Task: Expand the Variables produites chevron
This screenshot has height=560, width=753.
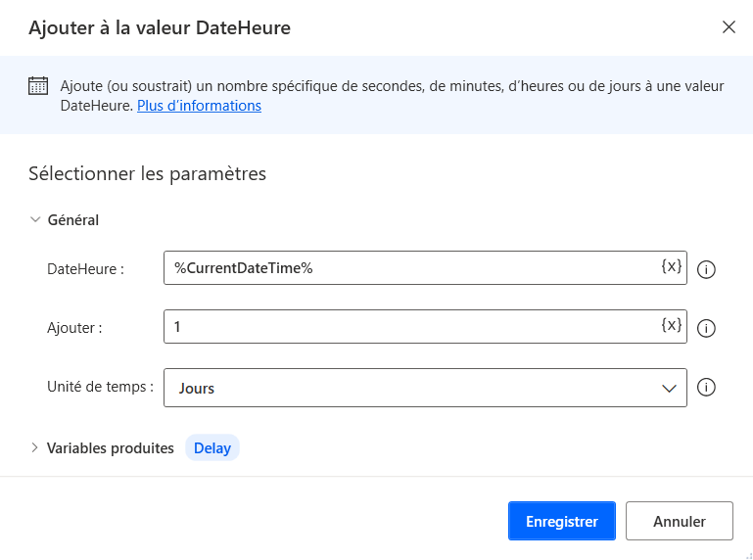Action: [35, 448]
